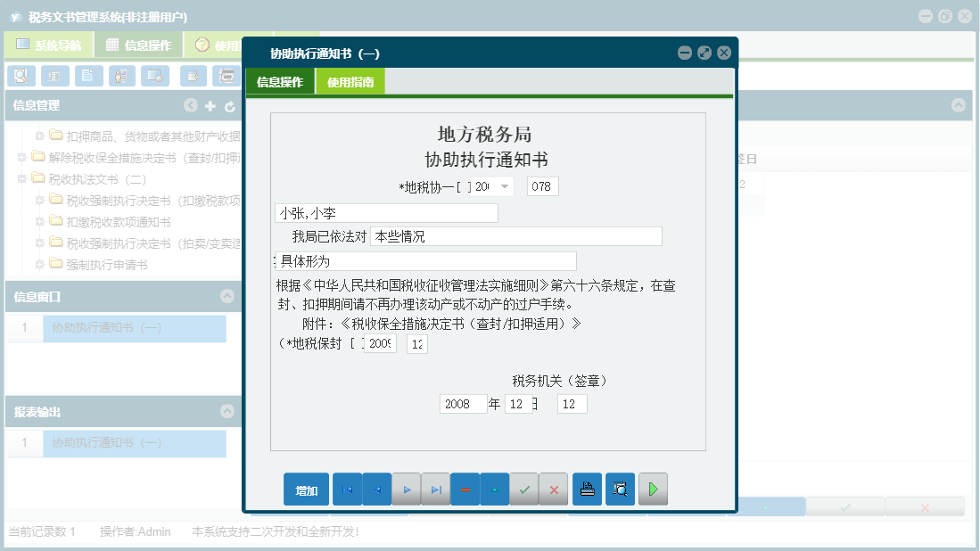Click the 增加 button
Image resolution: width=980 pixels, height=551 pixels.
pyautogui.click(x=306, y=489)
